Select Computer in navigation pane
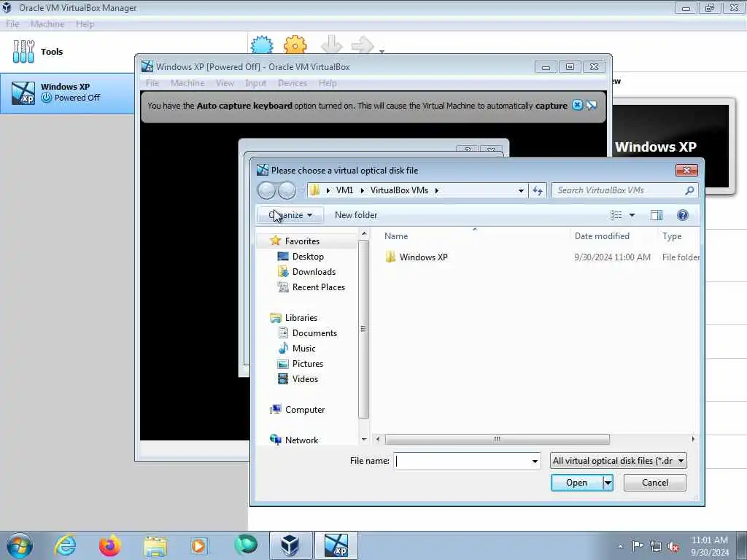The image size is (747, 560). click(x=304, y=410)
